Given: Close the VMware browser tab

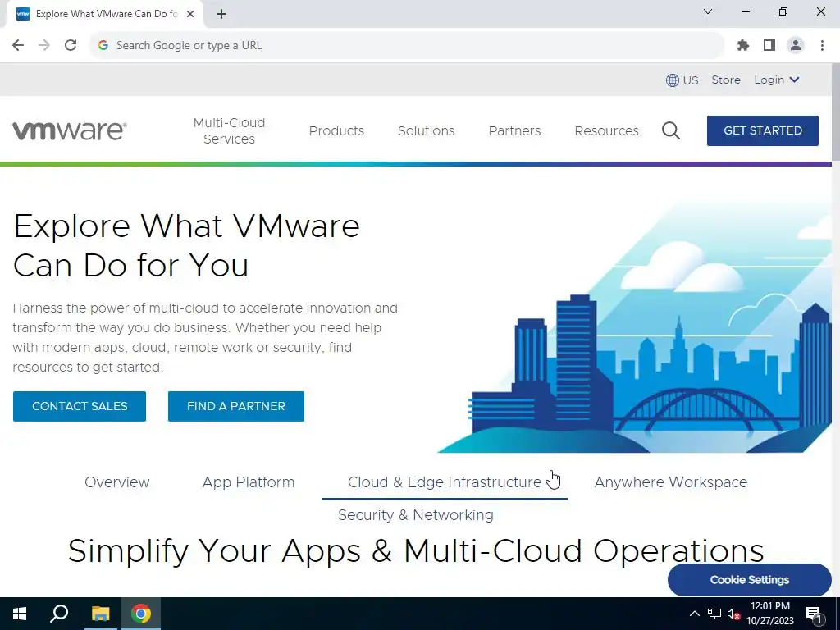Looking at the screenshot, I should pos(190,14).
